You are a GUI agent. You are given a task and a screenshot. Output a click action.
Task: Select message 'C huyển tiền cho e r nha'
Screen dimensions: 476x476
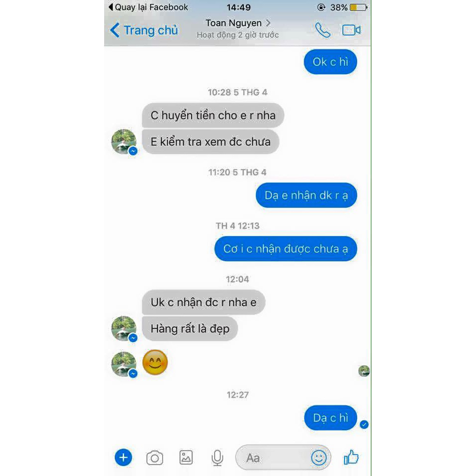tap(213, 116)
